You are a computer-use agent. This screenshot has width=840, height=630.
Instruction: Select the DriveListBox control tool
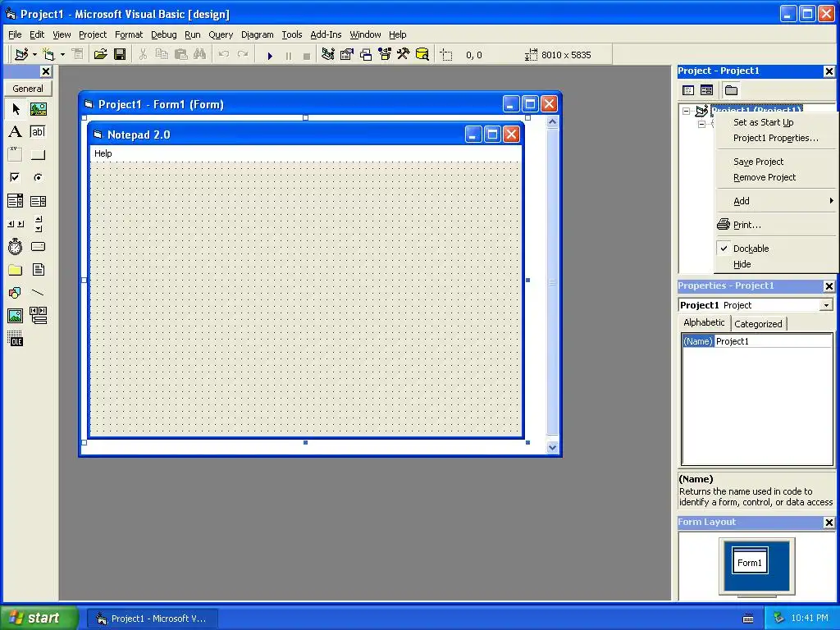pos(38,246)
